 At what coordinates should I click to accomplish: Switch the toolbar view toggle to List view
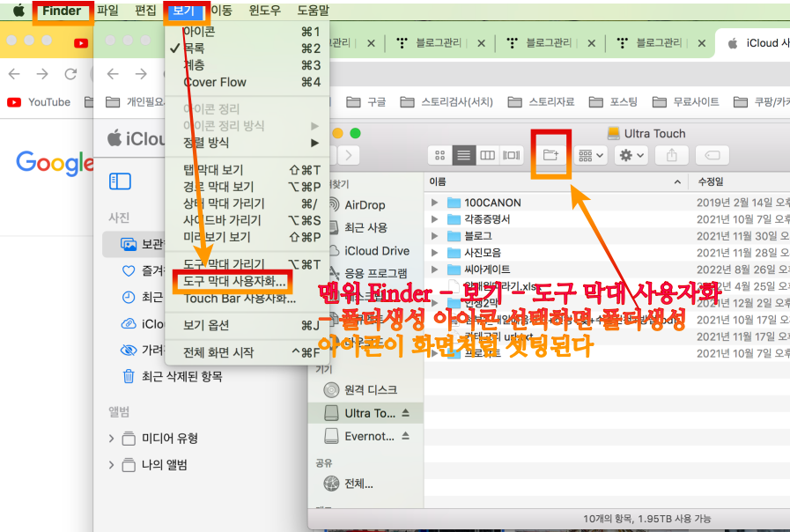[x=463, y=154]
